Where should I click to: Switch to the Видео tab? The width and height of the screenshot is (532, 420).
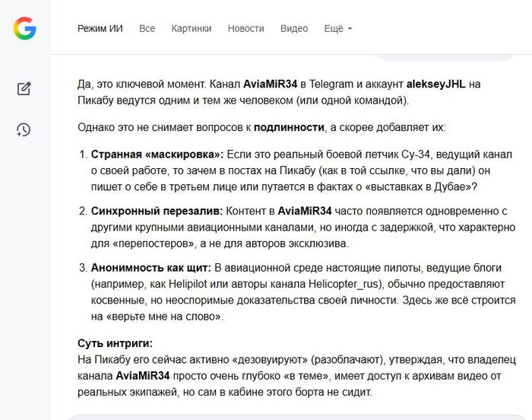tap(294, 29)
